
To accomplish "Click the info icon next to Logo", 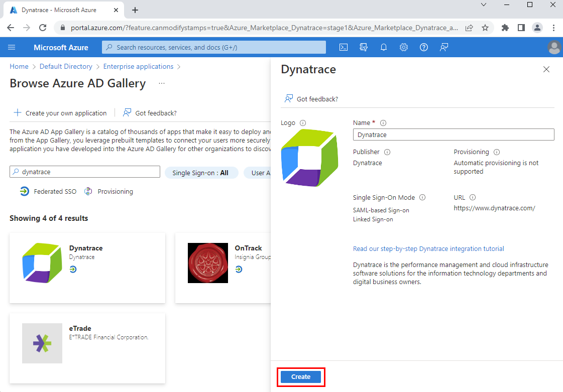I will click(303, 123).
